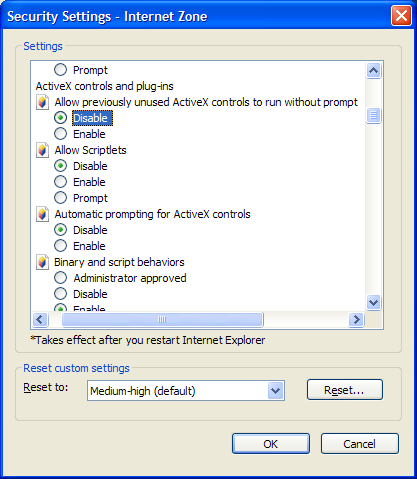Select Prompt under Allow Scriptlets

pos(60,198)
